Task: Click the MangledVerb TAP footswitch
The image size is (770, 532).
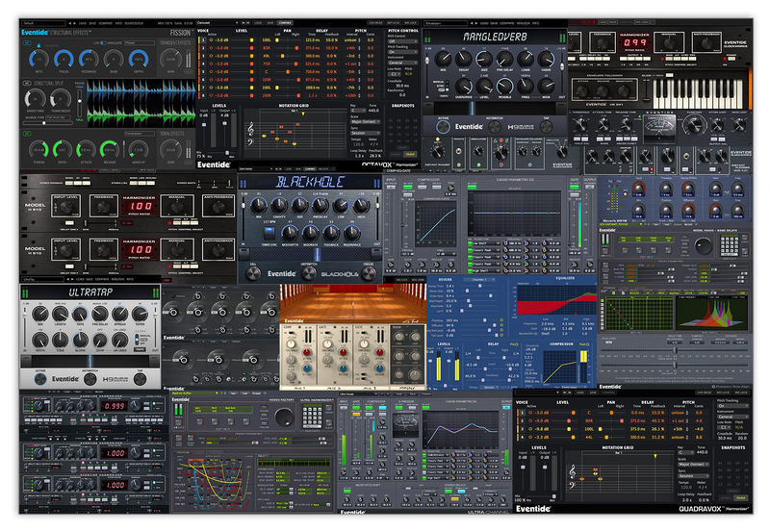Action: [x=546, y=127]
